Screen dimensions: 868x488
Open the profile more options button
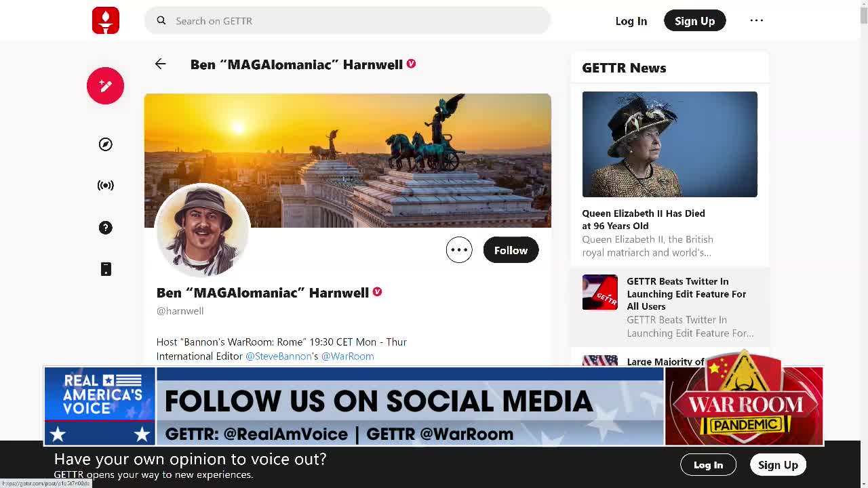pyautogui.click(x=459, y=250)
